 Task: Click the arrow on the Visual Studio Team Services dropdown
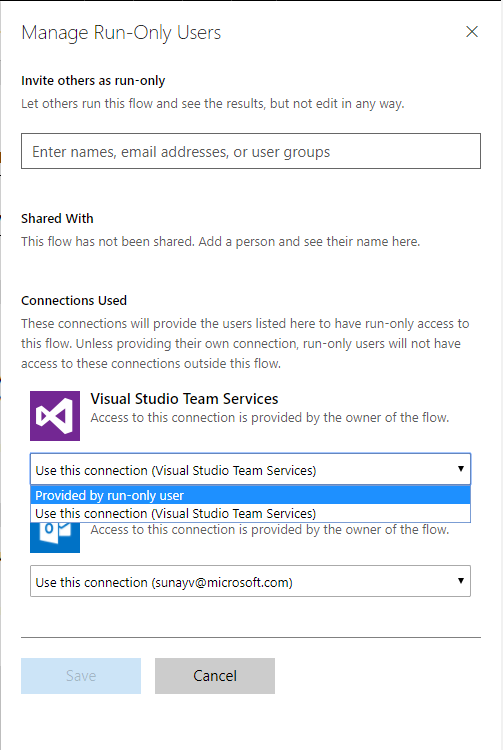click(x=460, y=469)
